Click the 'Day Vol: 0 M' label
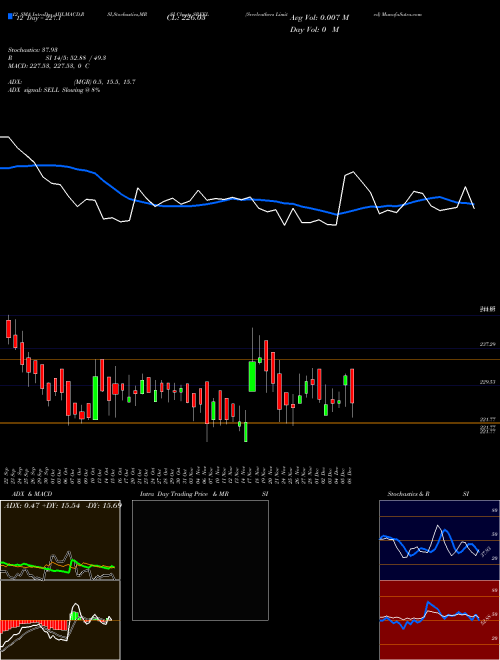The image size is (500, 660). tap(314, 30)
